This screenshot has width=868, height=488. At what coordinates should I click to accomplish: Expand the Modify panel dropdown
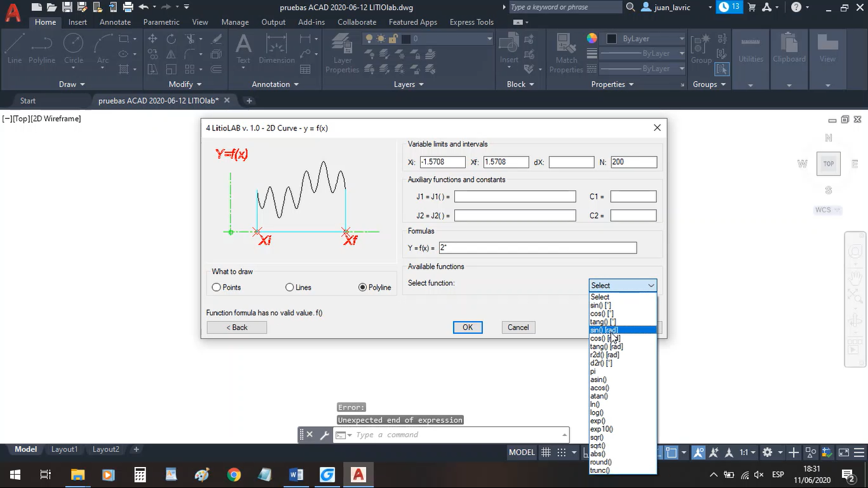coord(185,85)
